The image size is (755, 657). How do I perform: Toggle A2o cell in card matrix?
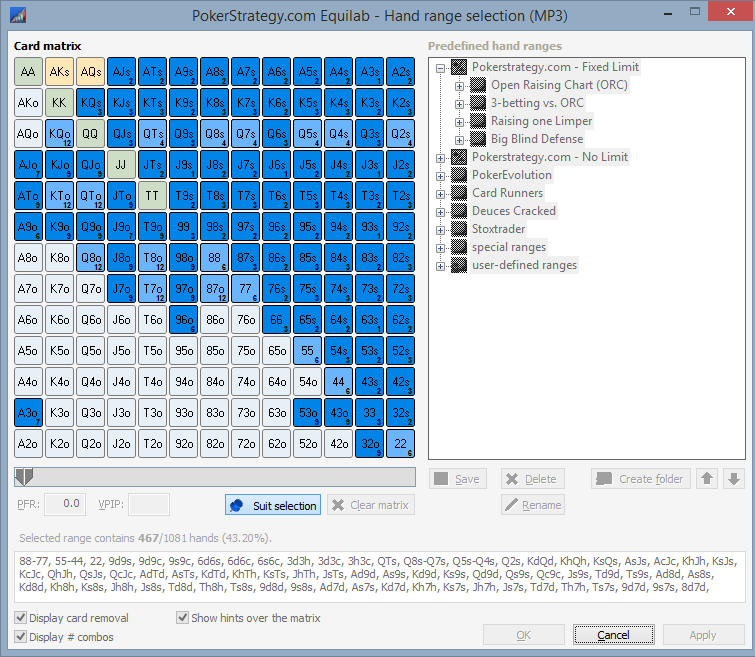(x=28, y=444)
